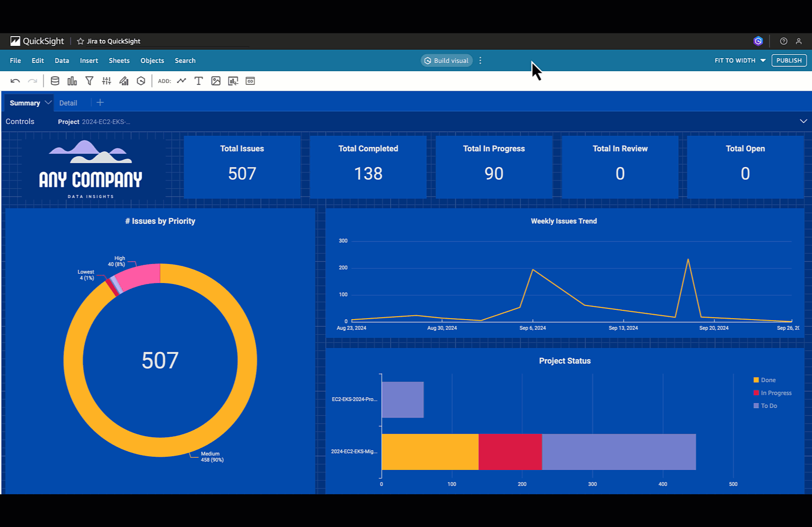Add an image with picture icon
This screenshot has width=812, height=527.
pos(216,81)
